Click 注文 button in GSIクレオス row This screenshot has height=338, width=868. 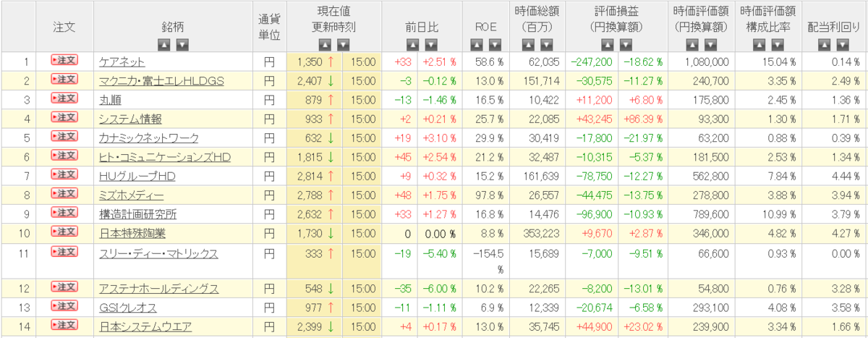[x=64, y=306]
